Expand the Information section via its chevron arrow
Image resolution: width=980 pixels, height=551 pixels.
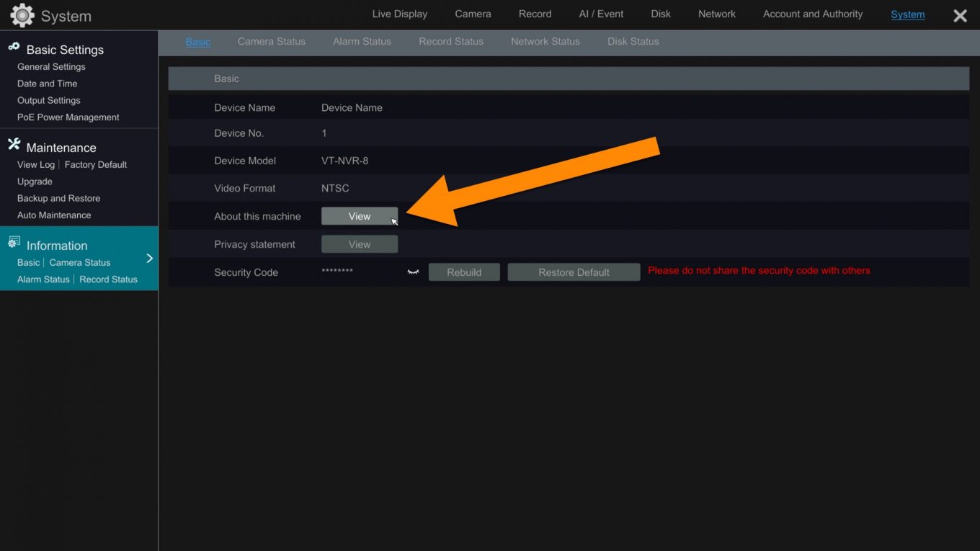click(x=150, y=258)
